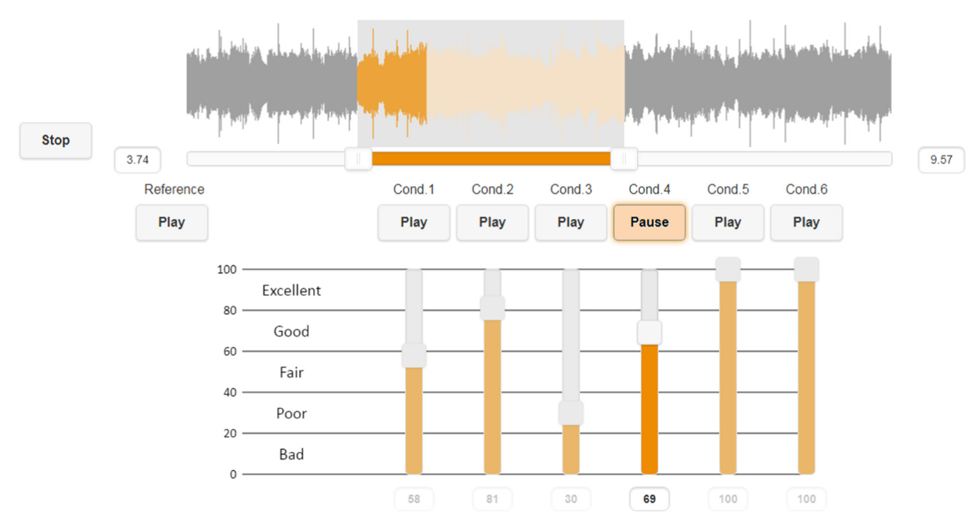
Task: Play Cond.5 audio
Action: click(728, 222)
